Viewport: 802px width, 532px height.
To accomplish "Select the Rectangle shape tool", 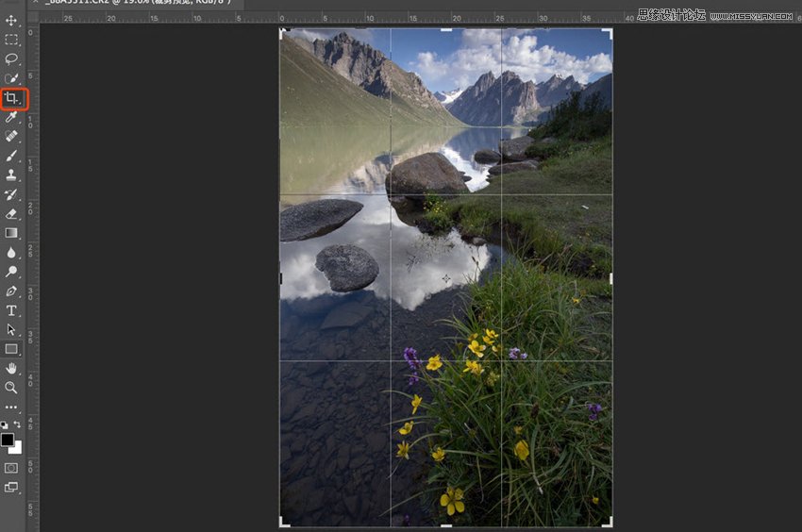I will pos(11,349).
